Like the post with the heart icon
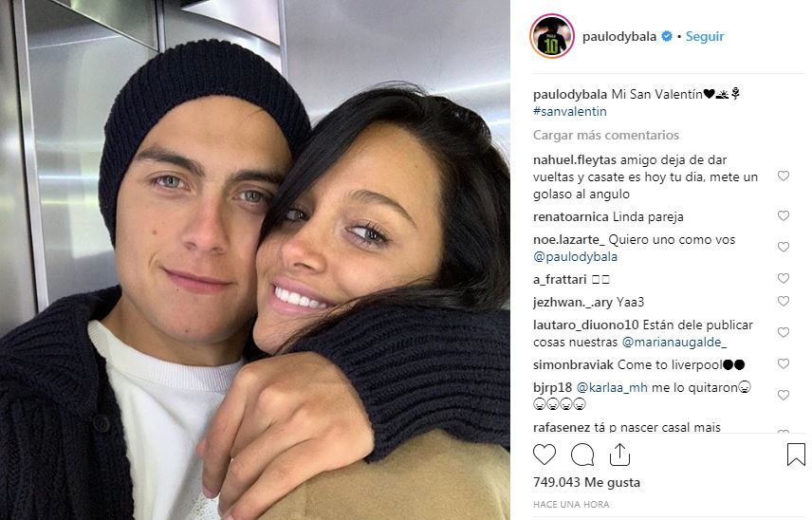Screen dimensions: 812x520 pyautogui.click(x=544, y=455)
